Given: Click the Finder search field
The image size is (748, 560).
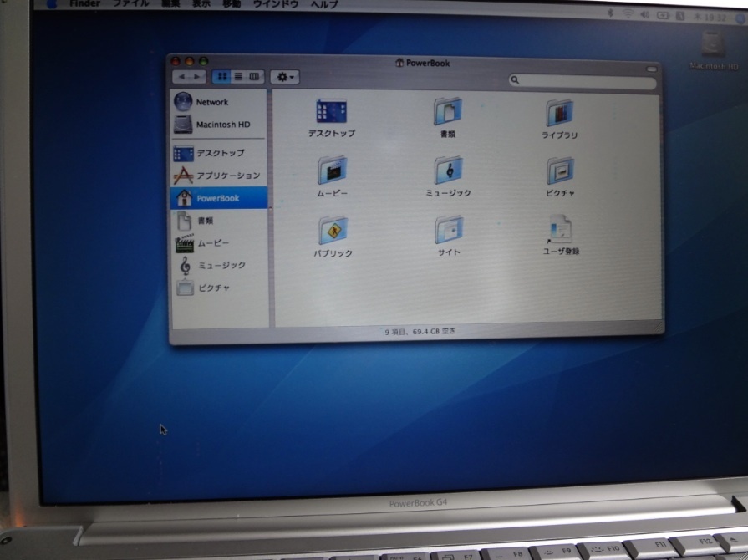Looking at the screenshot, I should (583, 80).
